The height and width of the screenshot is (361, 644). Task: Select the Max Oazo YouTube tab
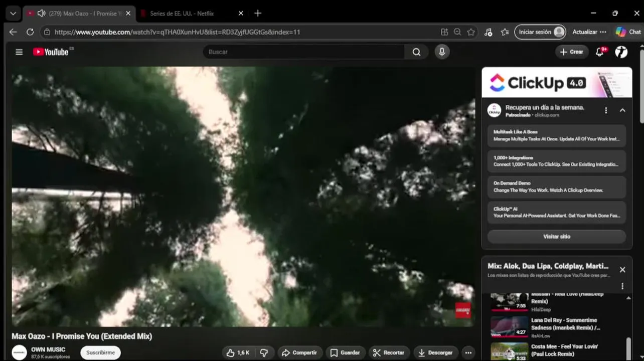coord(80,14)
